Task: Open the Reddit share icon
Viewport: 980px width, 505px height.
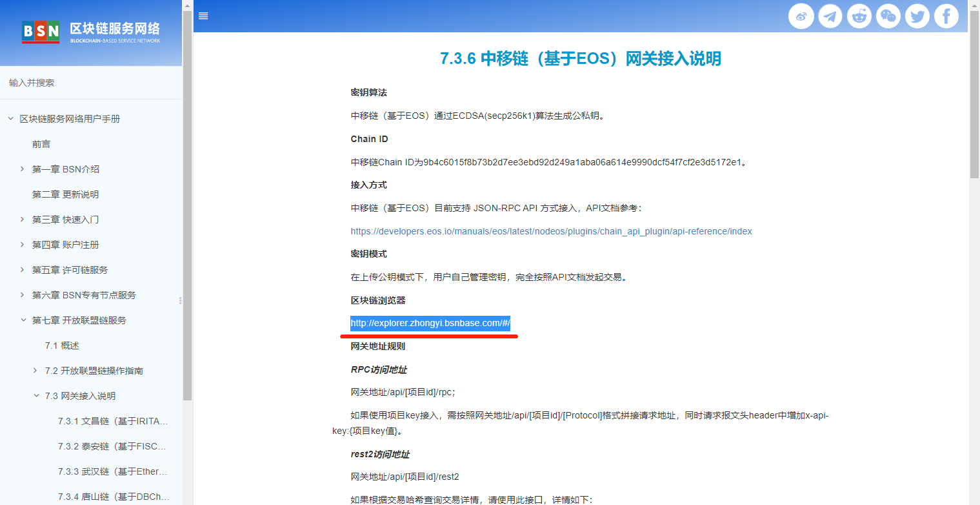Action: pyautogui.click(x=859, y=16)
